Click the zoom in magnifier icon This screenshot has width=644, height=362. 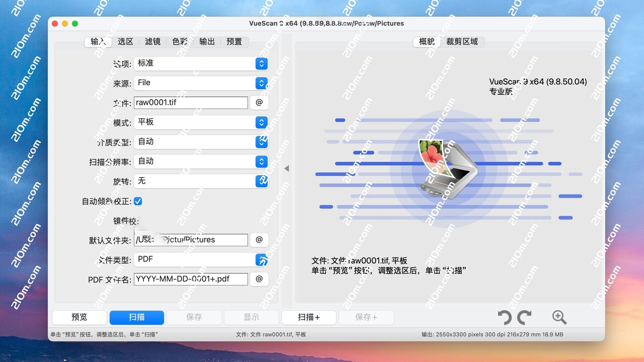pyautogui.click(x=559, y=317)
